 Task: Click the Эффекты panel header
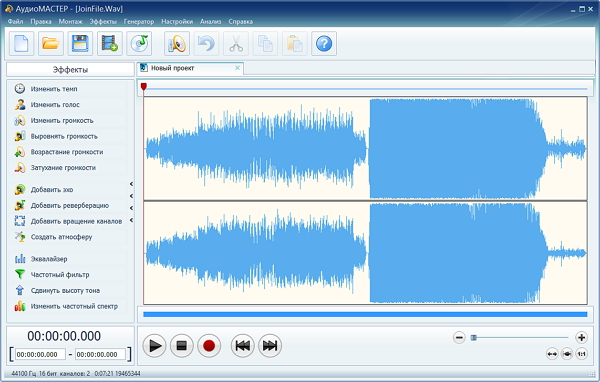point(70,70)
